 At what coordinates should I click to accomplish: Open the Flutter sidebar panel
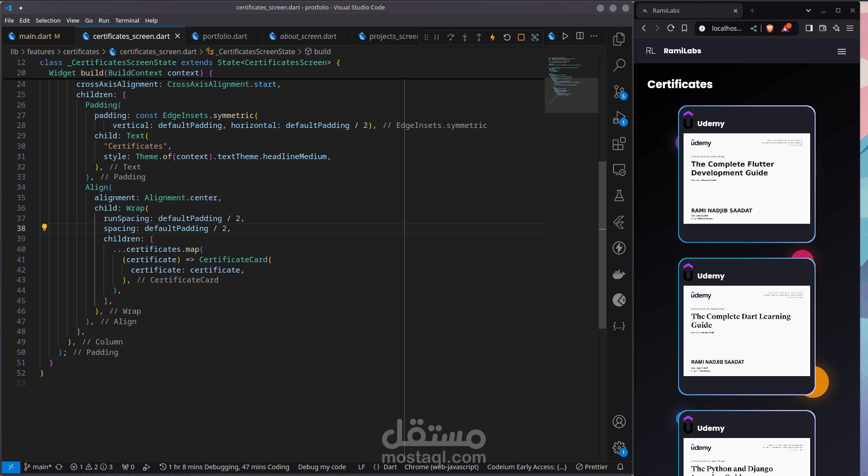coord(619,222)
